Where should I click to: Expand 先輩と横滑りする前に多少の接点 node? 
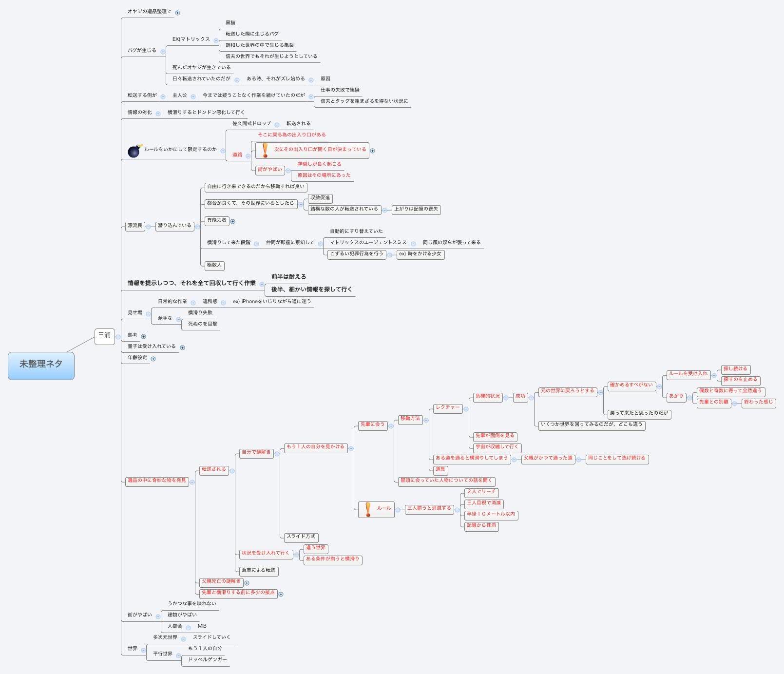pos(280,595)
